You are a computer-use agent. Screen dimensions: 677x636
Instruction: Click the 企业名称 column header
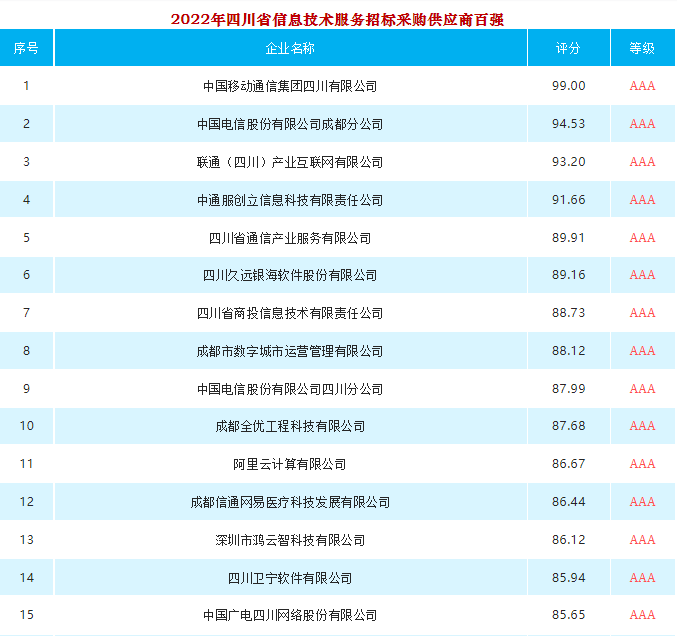(x=290, y=48)
